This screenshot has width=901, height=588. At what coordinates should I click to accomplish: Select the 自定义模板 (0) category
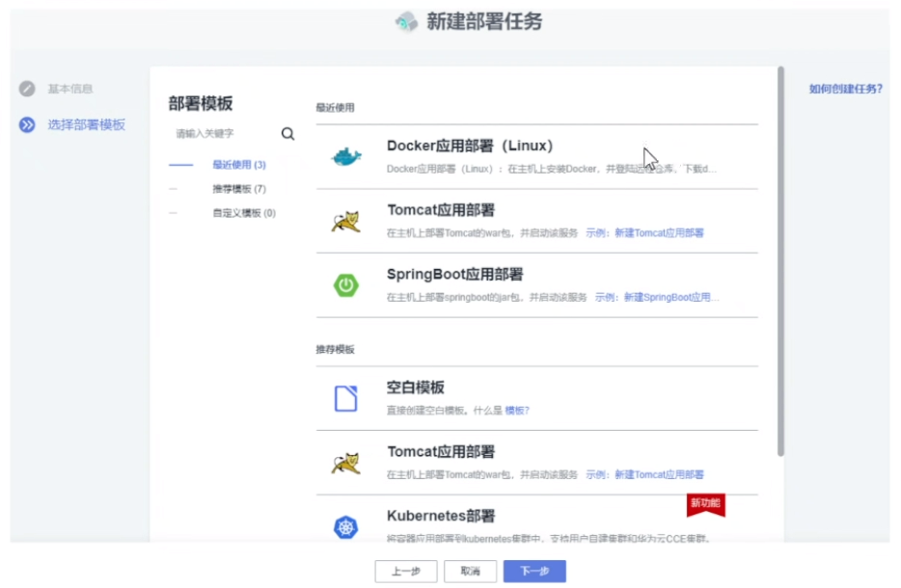click(244, 213)
